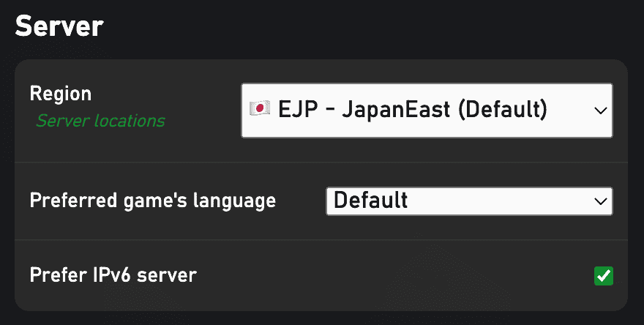Select the "EJP - JapanEast (Default)" combo box
The height and width of the screenshot is (325, 644).
click(x=427, y=111)
